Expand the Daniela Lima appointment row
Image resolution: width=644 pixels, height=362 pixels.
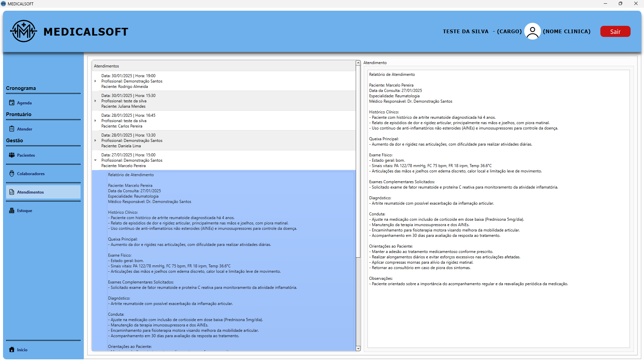tap(95, 141)
